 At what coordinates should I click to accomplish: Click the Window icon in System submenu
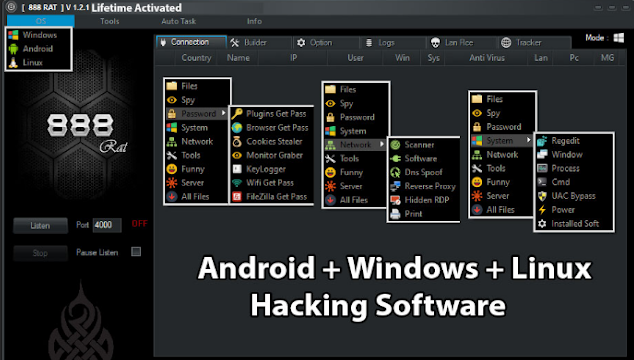point(542,155)
